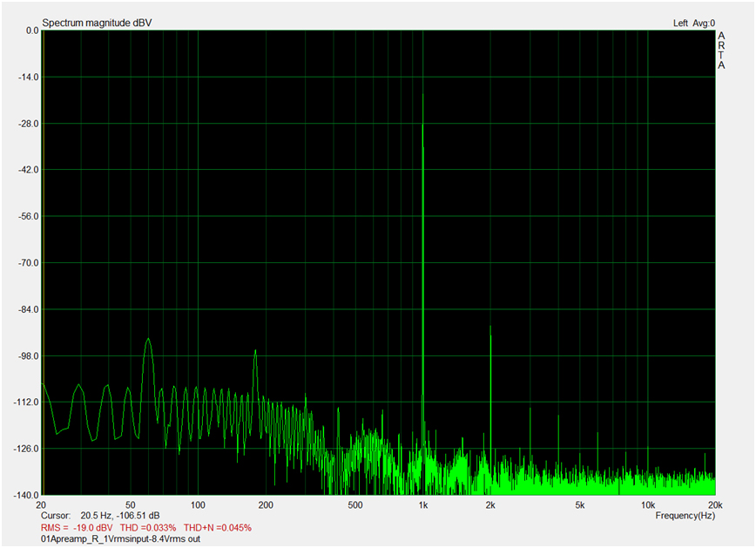756x548 pixels.
Task: Click the Frequency(Hz) axis label
Action: click(x=685, y=516)
